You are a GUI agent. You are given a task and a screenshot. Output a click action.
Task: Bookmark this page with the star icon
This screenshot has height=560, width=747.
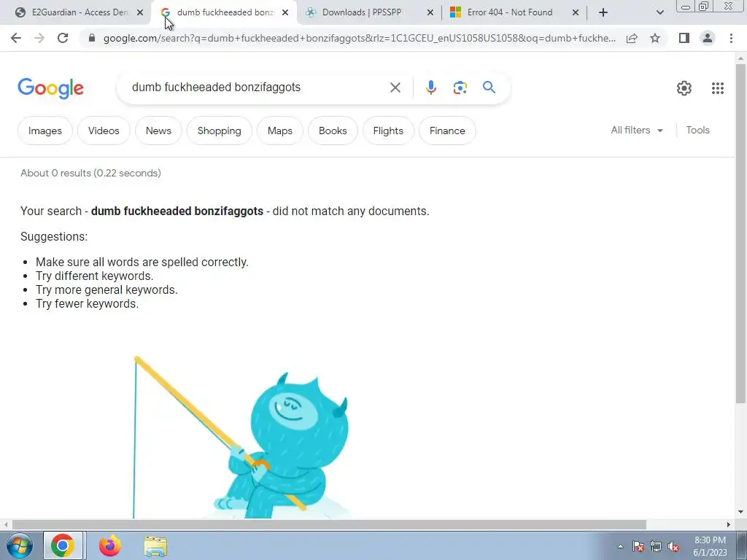point(655,38)
